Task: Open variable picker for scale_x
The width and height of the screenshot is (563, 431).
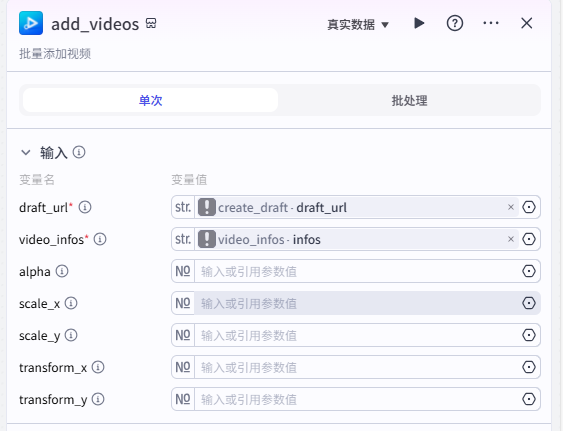Action: (529, 303)
